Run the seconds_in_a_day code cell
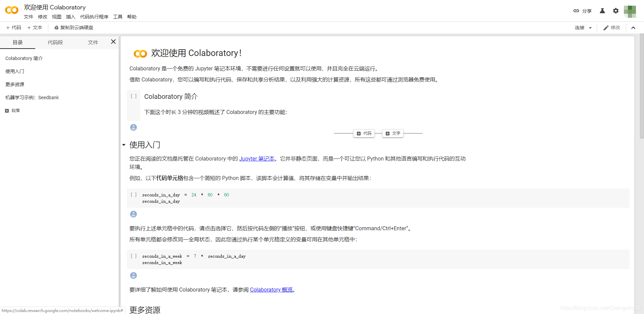644x314 pixels. point(133,195)
